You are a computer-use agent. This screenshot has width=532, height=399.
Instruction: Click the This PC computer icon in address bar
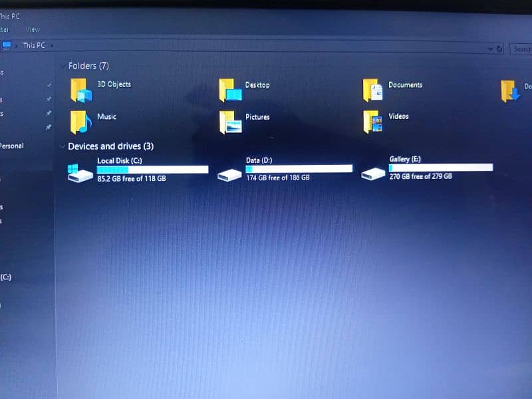pos(7,45)
